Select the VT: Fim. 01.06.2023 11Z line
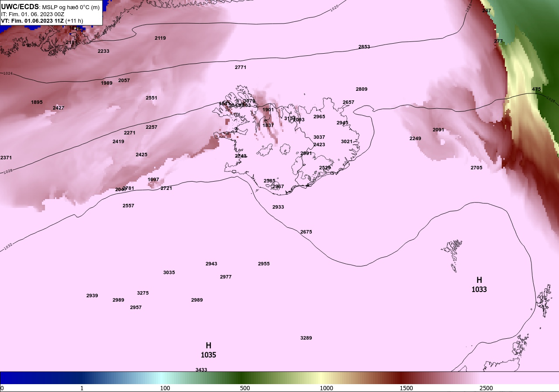Viewport: 559px width, 392px height. [42, 21]
